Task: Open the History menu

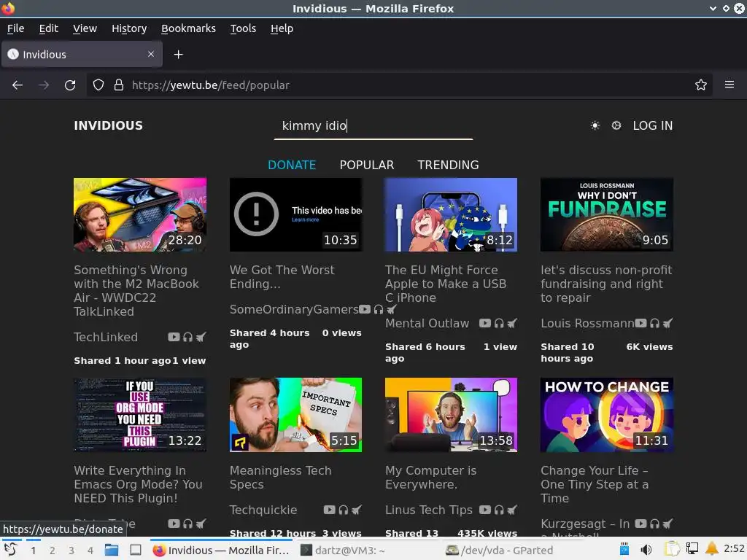Action: coord(129,28)
